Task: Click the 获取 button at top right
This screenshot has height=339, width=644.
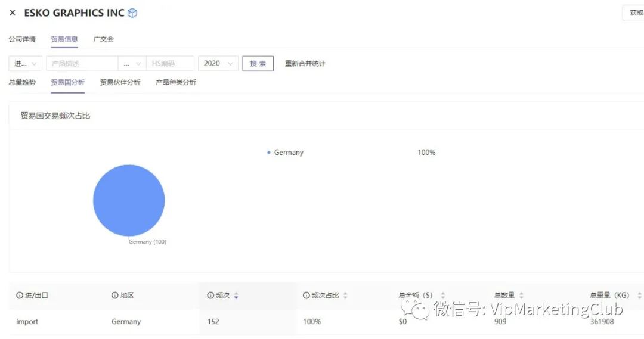Action: pyautogui.click(x=634, y=13)
